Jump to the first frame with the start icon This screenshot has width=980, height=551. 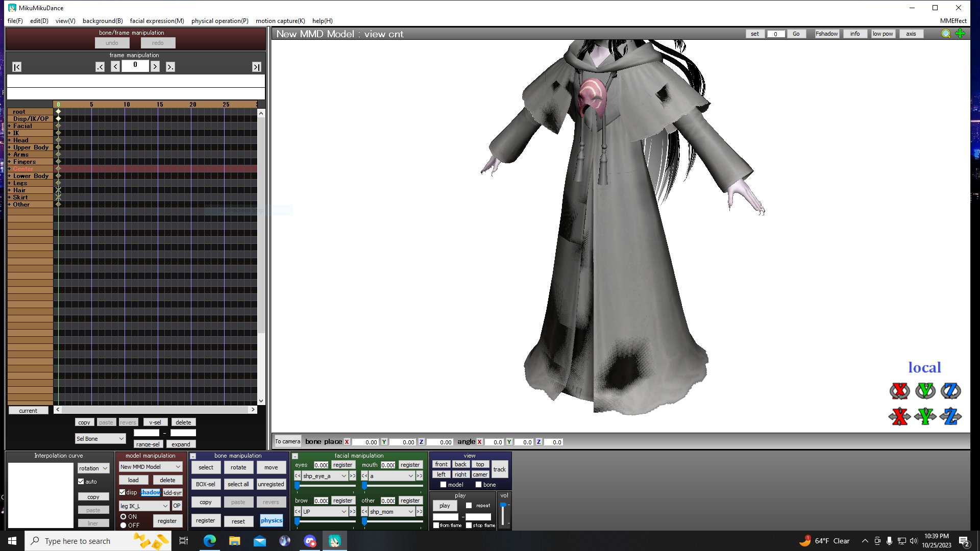tap(17, 66)
